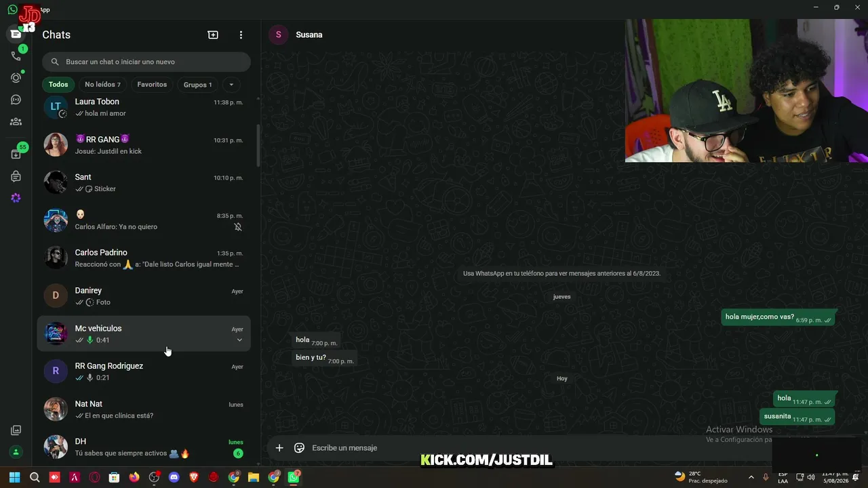Select the Favoritos filter tab
Image resolution: width=868 pixels, height=488 pixels.
(x=152, y=85)
